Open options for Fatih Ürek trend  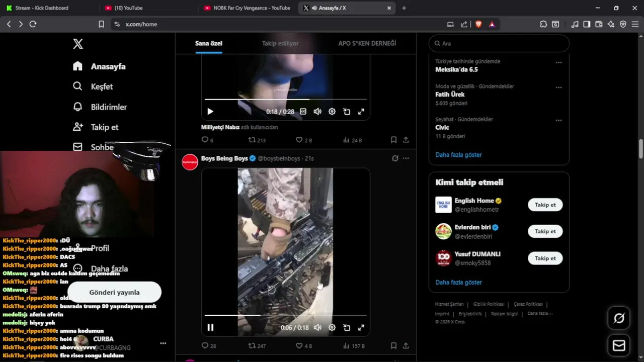pyautogui.click(x=558, y=87)
